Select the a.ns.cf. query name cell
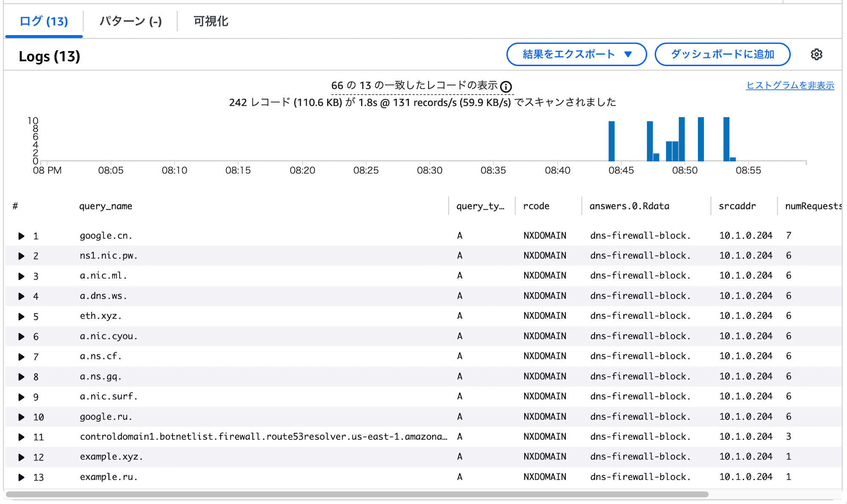847x504 pixels. [101, 356]
